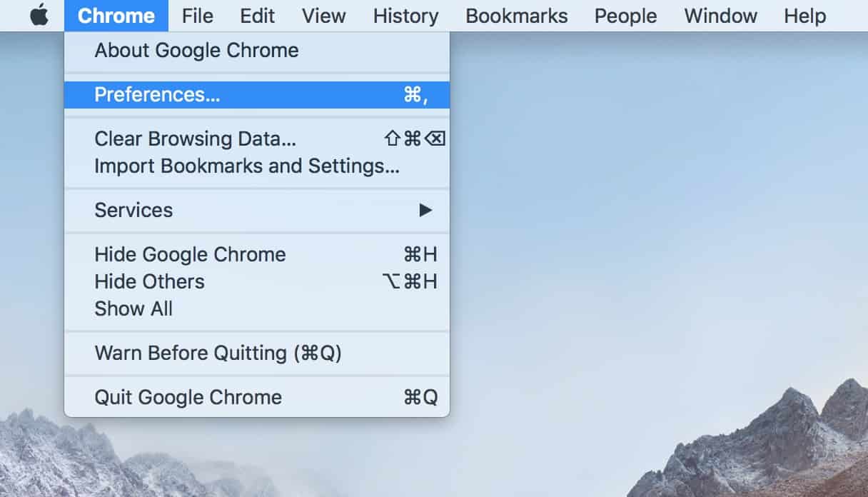Click Show All in Chrome menu
Image resolution: width=868 pixels, height=497 pixels.
[133, 309]
